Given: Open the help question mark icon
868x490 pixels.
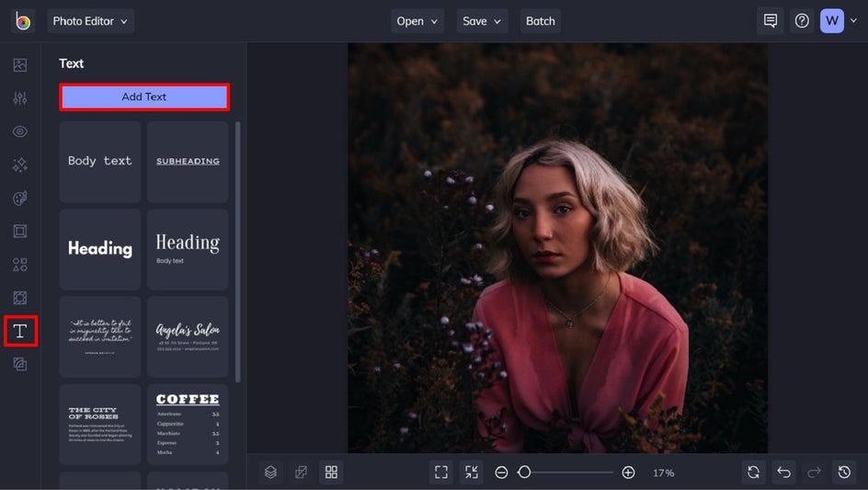Looking at the screenshot, I should (802, 21).
